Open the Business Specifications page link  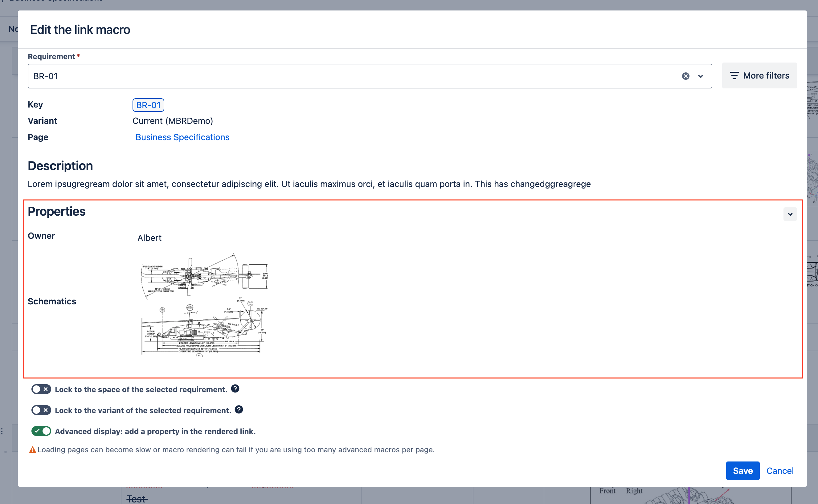tap(182, 137)
